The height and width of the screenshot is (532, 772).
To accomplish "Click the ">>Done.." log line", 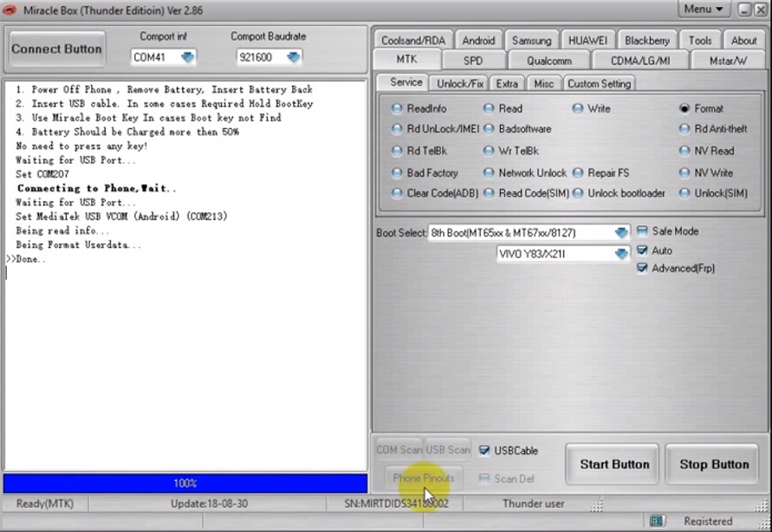I will [26, 259].
